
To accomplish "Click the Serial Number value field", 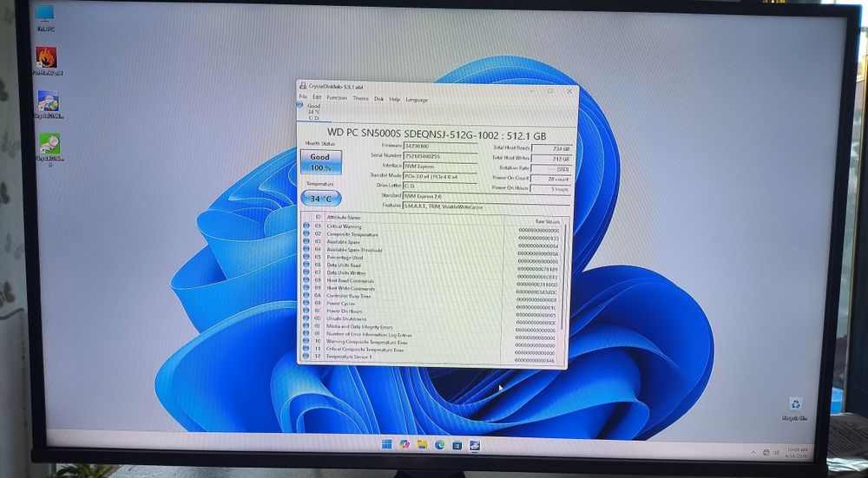I will 440,156.
